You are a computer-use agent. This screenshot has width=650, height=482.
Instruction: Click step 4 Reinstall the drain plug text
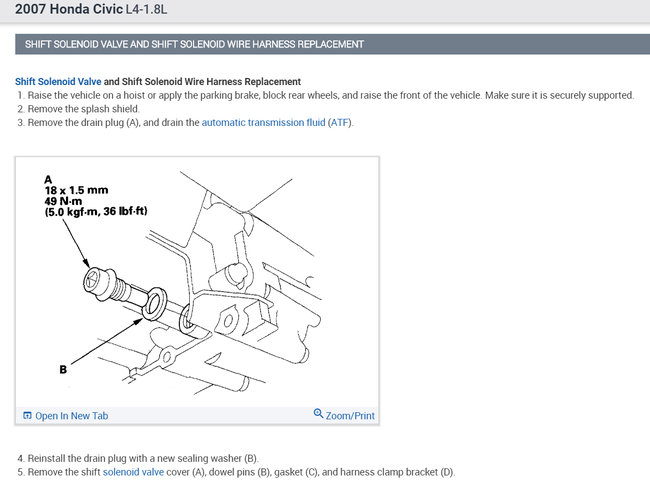tap(138, 458)
